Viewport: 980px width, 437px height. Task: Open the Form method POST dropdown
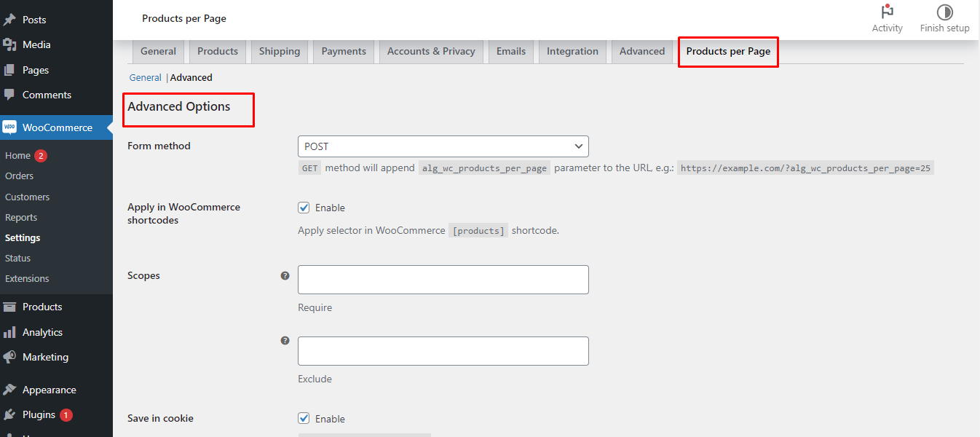(443, 146)
